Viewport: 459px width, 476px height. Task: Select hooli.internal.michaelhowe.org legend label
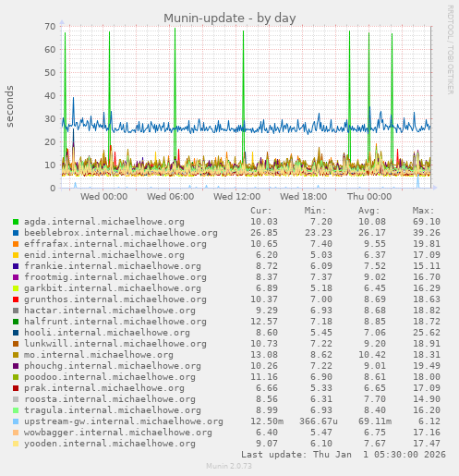(x=107, y=333)
